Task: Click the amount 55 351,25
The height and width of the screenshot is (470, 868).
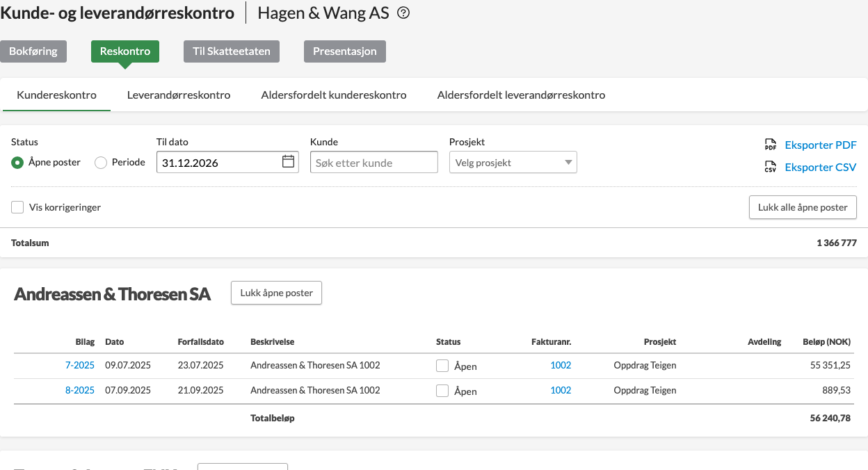Action: 830,365
